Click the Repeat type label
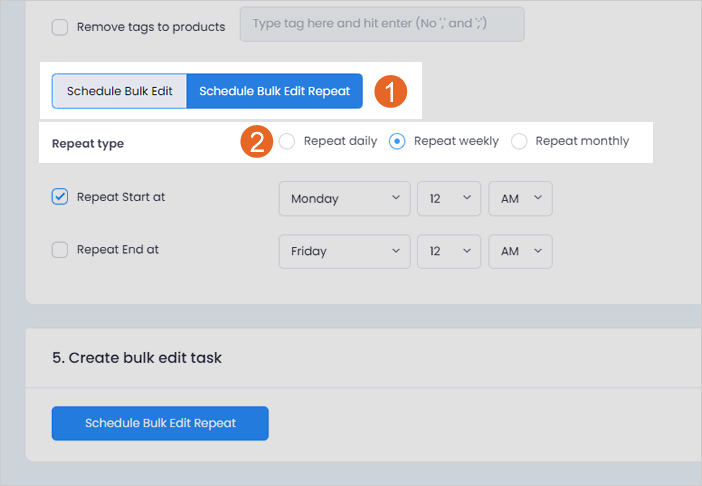Image resolution: width=702 pixels, height=486 pixels. 88,144
